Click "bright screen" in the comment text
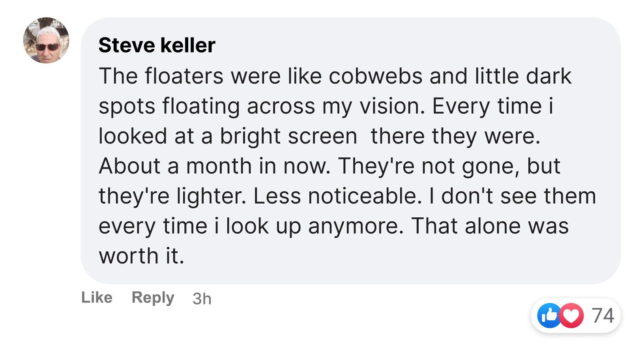This screenshot has width=644, height=355. pyautogui.click(x=288, y=136)
